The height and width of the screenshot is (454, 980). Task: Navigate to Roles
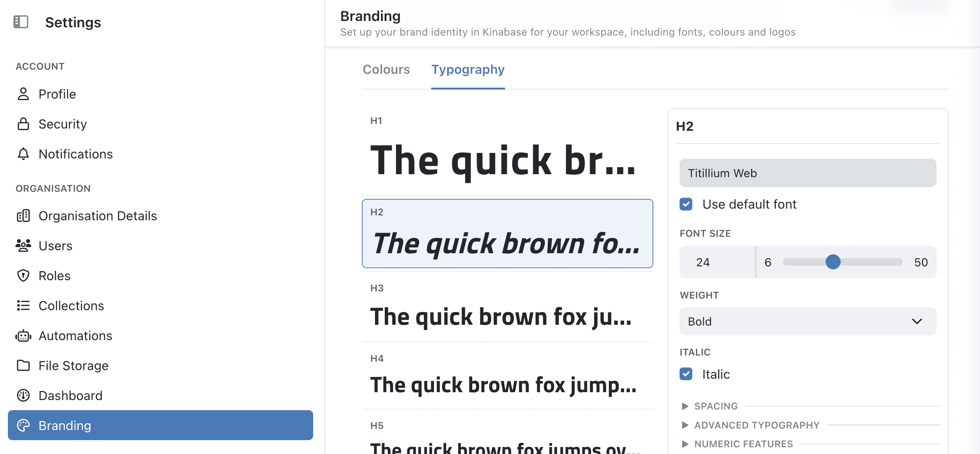[x=160, y=276]
